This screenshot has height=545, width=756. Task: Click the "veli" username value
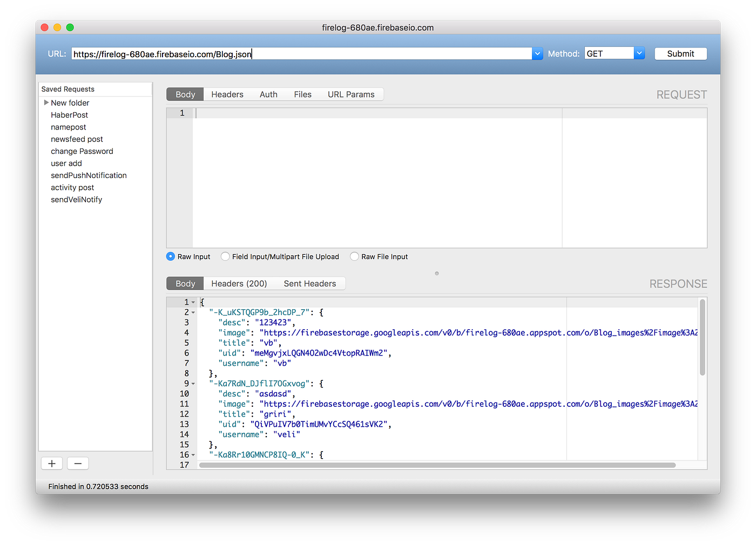coord(286,434)
